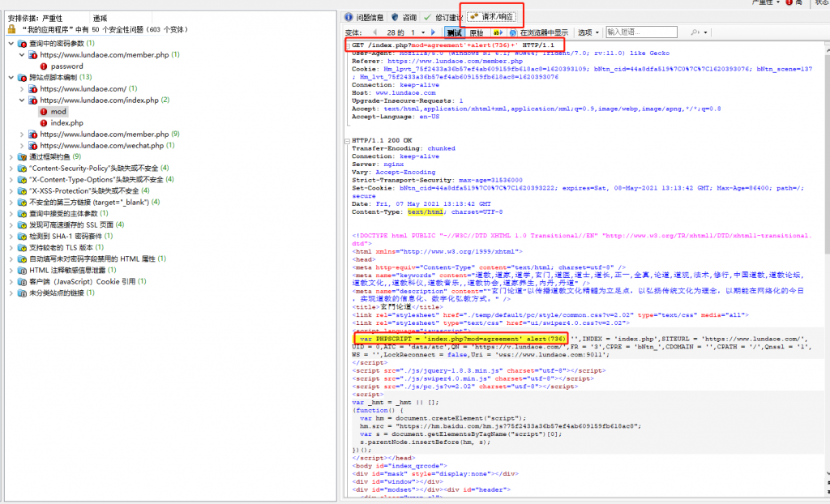The image size is (830, 504).
Task: Expand the wechat.php URL node
Action: coord(22,146)
